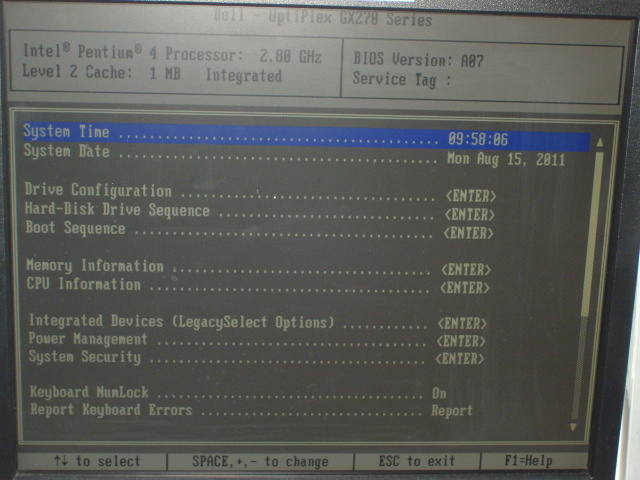
Task: Select the System Date entry
Action: 66,152
